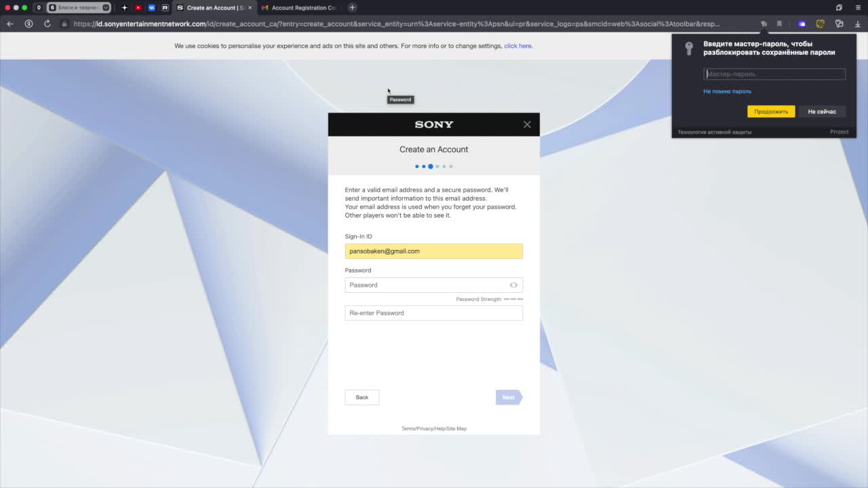Open the pinned VK tab
Image resolution: width=868 pixels, height=488 pixels.
click(151, 7)
